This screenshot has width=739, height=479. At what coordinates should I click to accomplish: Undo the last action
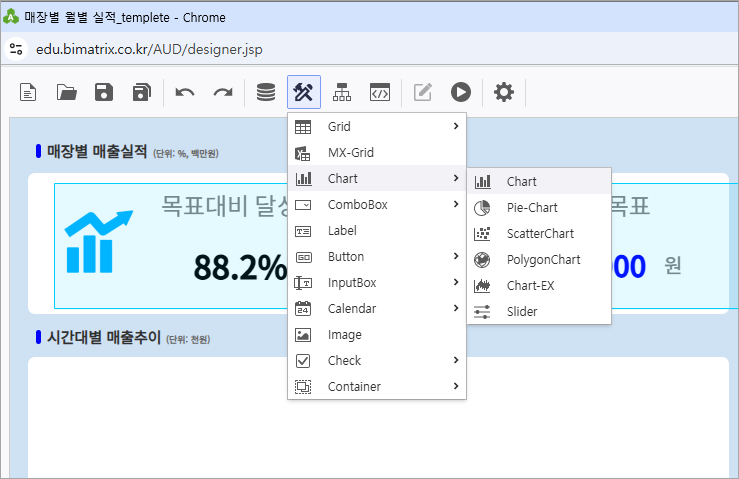[185, 93]
